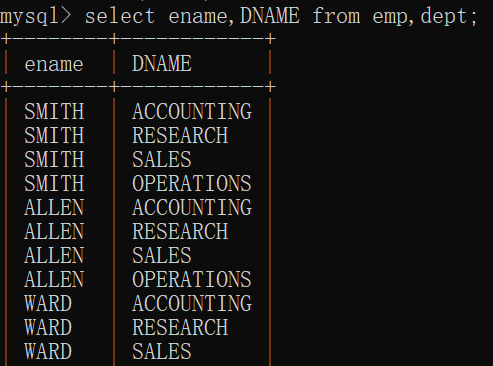This screenshot has height=366, width=493.
Task: Click the RESEARCH value in the ALLEN row
Action: 180,231
